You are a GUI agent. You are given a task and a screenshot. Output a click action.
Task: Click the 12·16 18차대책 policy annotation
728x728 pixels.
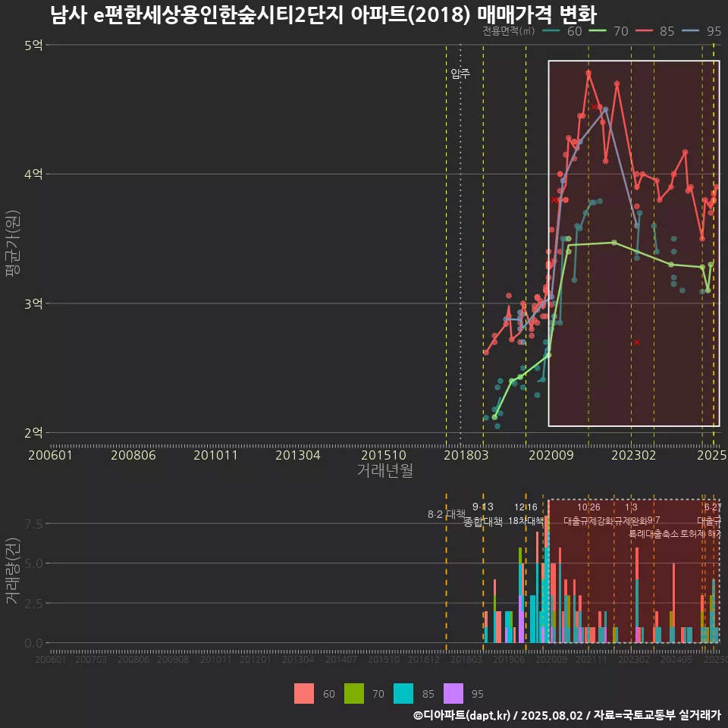click(526, 514)
